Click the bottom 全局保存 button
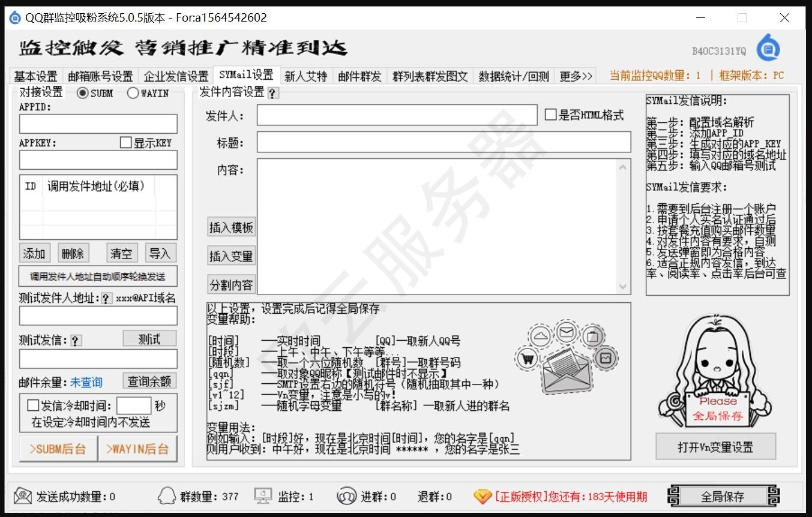Image resolution: width=812 pixels, height=517 pixels. click(x=723, y=497)
